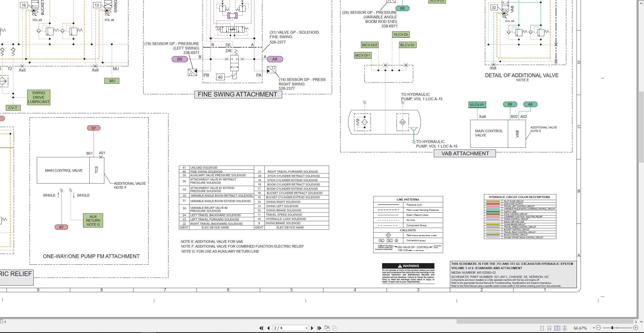
Task: Click the upper red B7 connector
Action: click(94, 128)
